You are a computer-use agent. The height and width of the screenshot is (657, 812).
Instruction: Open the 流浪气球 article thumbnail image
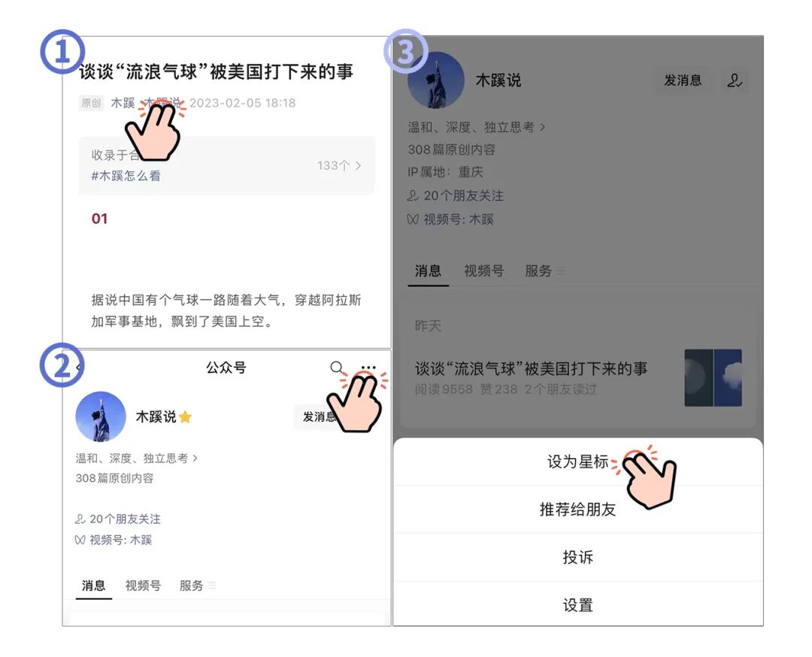[713, 378]
